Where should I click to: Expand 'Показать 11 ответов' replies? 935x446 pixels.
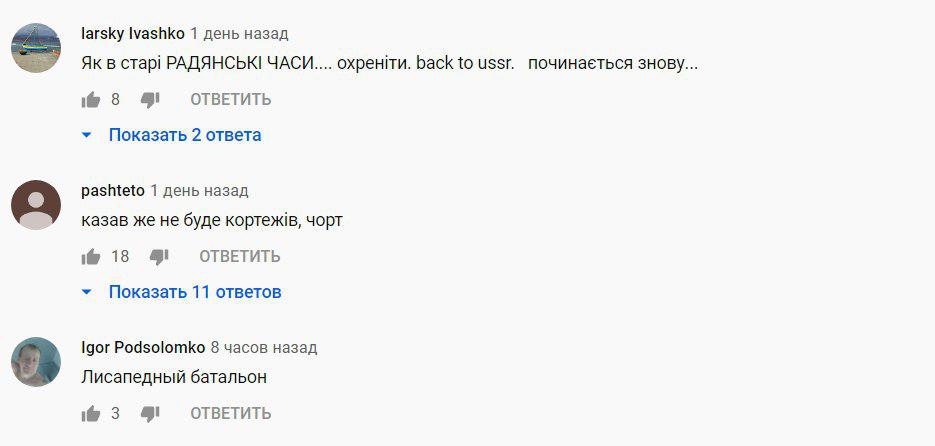click(195, 292)
